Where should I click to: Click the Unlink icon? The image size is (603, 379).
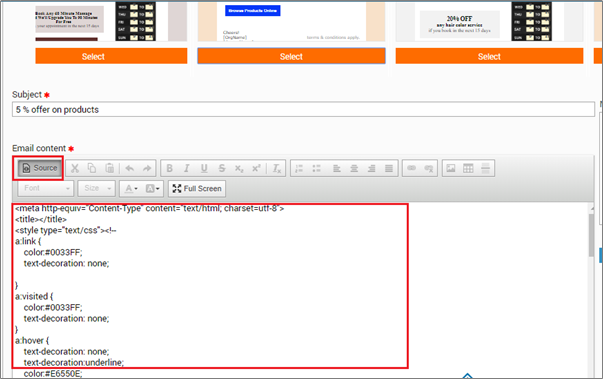click(x=429, y=168)
